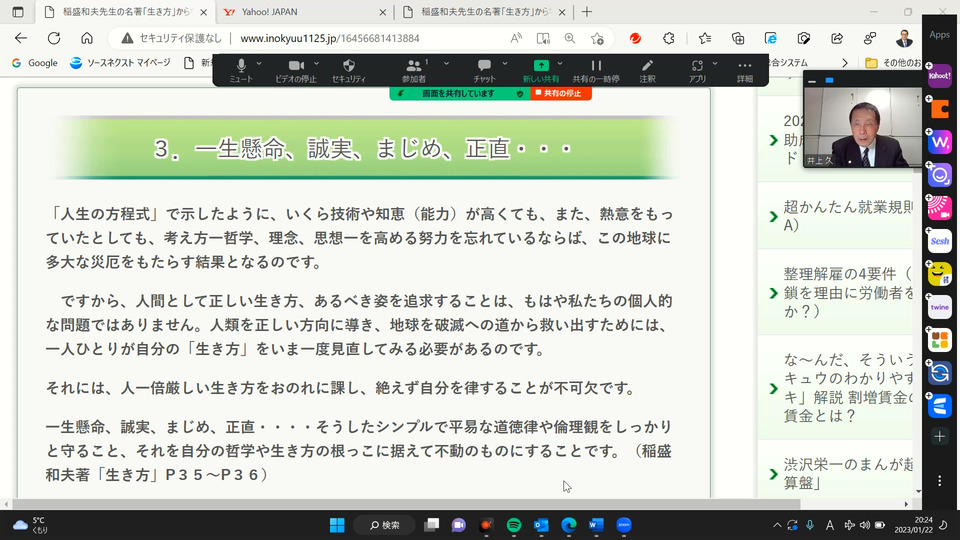Add app with plus button in sidebar
The height and width of the screenshot is (540, 960).
tap(940, 436)
